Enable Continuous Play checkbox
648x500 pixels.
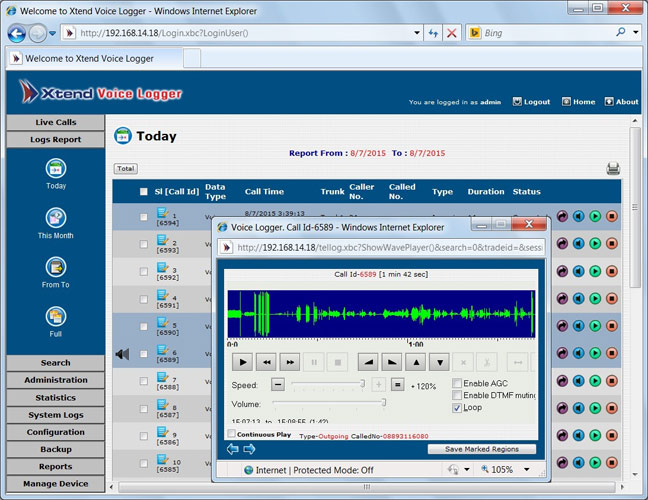point(232,433)
